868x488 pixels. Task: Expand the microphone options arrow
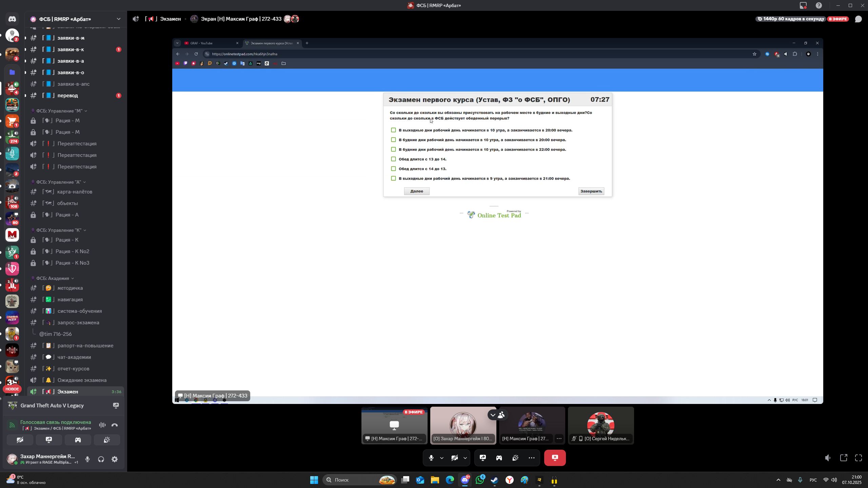coord(442,458)
